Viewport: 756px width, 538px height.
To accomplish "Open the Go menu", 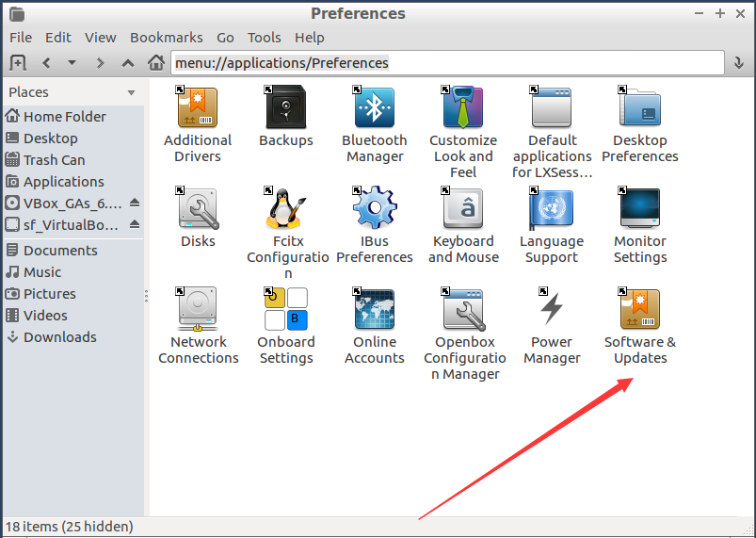I will [225, 38].
